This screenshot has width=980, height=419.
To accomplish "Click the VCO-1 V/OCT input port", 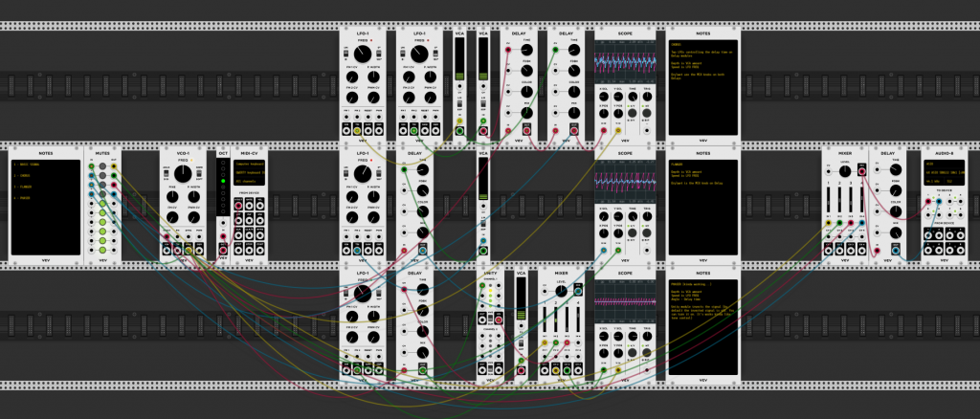I will (167, 236).
